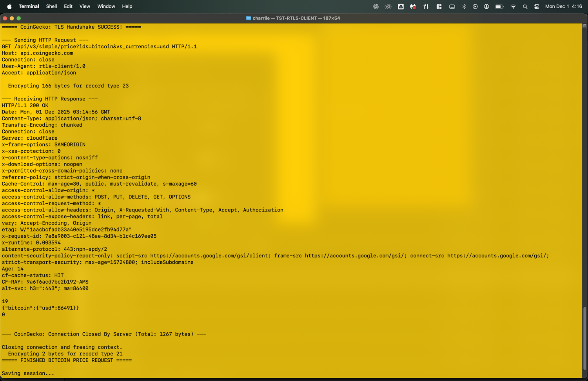Open the Shell menu

coord(51,7)
